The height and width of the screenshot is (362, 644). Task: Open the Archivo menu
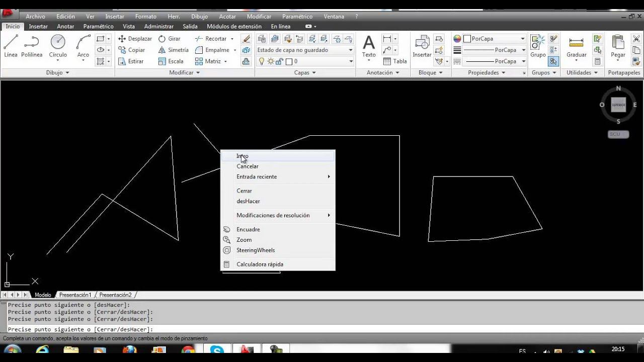point(35,17)
